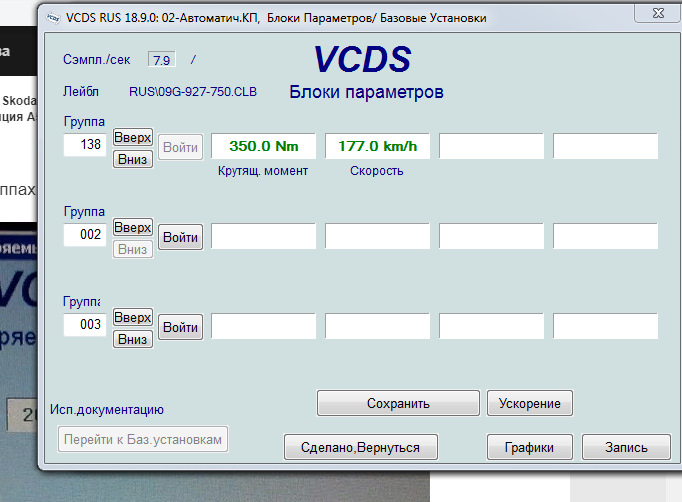
Task: Click third empty field in group 138 row
Action: point(491,146)
